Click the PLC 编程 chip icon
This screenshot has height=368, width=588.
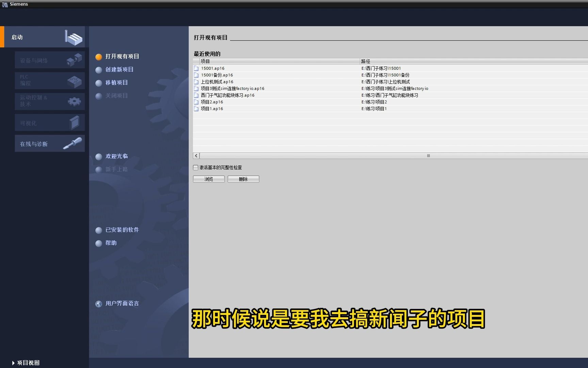[74, 81]
